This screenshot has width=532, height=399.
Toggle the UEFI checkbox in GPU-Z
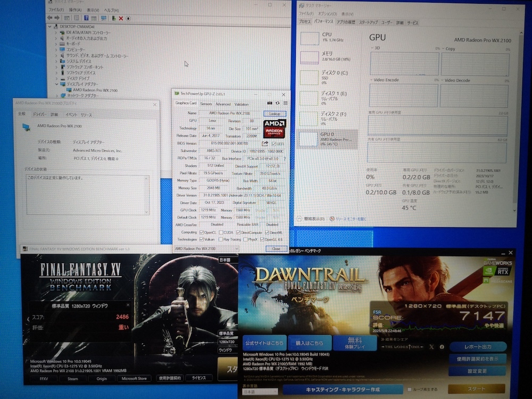tap(274, 144)
